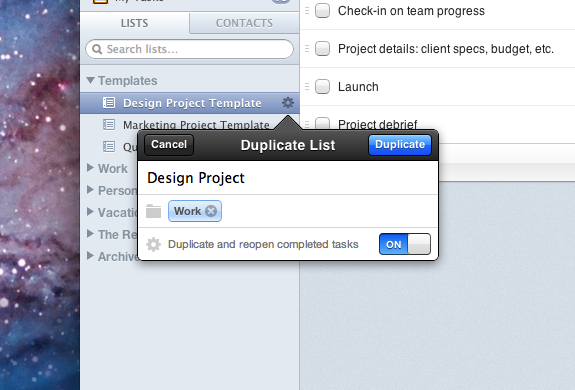This screenshot has height=390, width=575.
Task: Cancel the Duplicate List popup
Action: coord(169,145)
